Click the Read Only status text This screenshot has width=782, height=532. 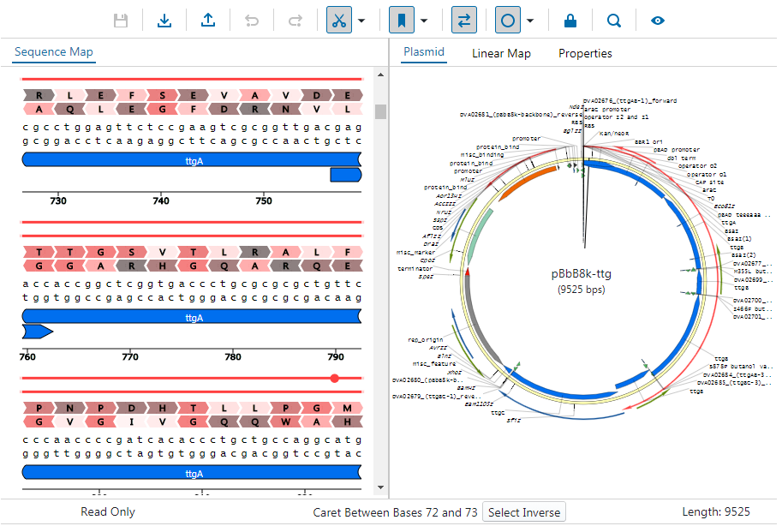pos(108,511)
